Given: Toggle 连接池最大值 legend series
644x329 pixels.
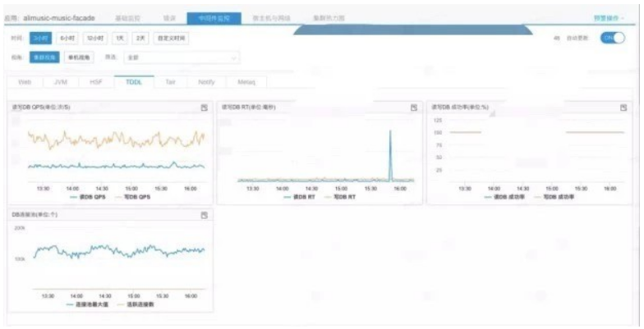Looking at the screenshot, I should tap(87, 305).
